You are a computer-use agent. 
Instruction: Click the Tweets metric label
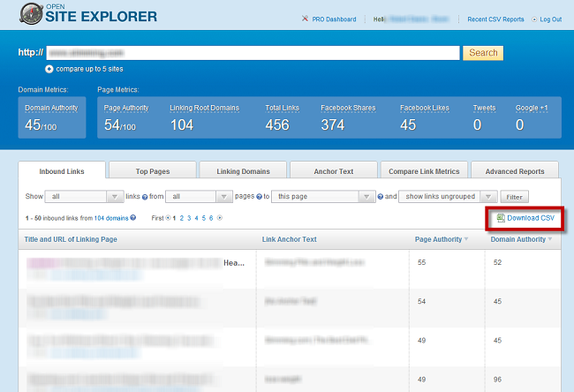click(x=484, y=108)
